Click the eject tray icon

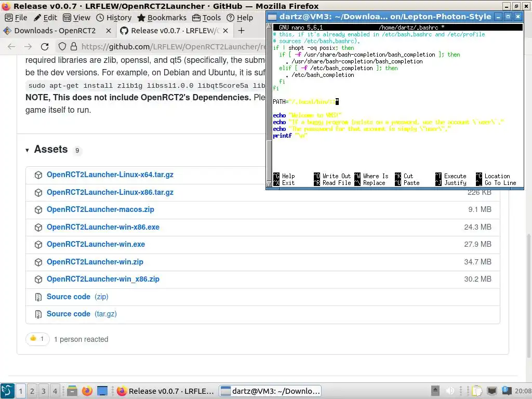point(435,391)
